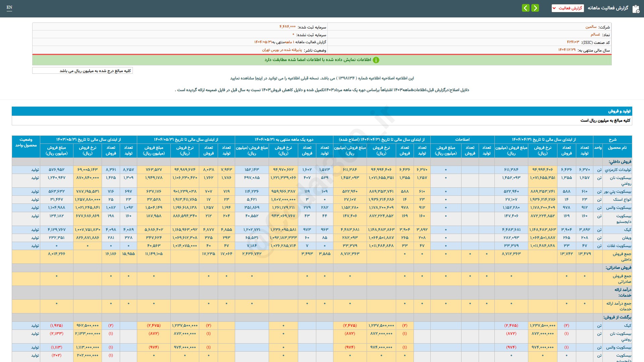644x362 pixels.
Task: Switch language using the EN link
Action: click(x=9, y=7)
